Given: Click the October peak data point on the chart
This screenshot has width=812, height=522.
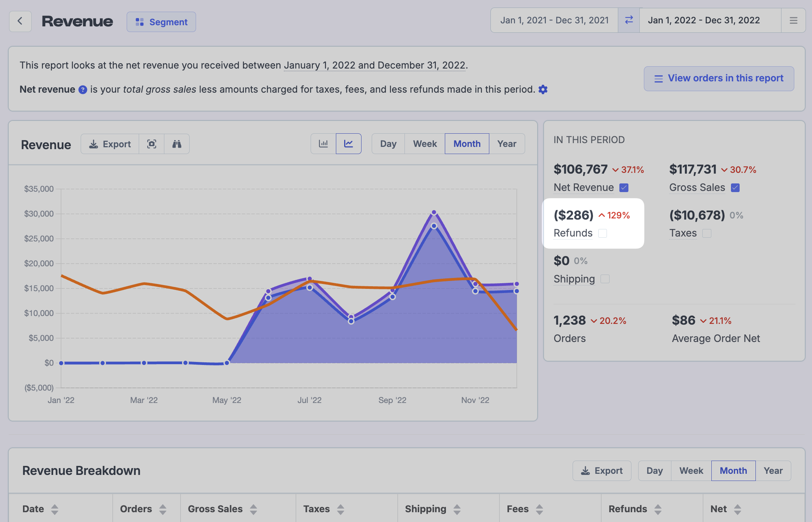Looking at the screenshot, I should click(434, 213).
